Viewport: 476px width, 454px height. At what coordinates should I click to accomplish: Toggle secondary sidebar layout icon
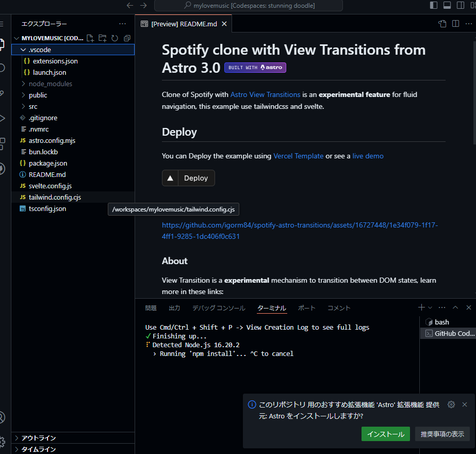[460, 5]
